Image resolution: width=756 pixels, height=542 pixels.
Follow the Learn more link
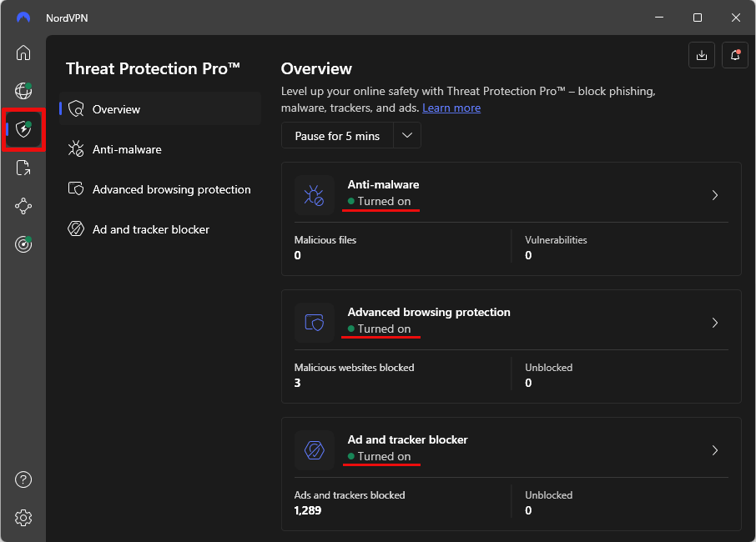tap(451, 108)
